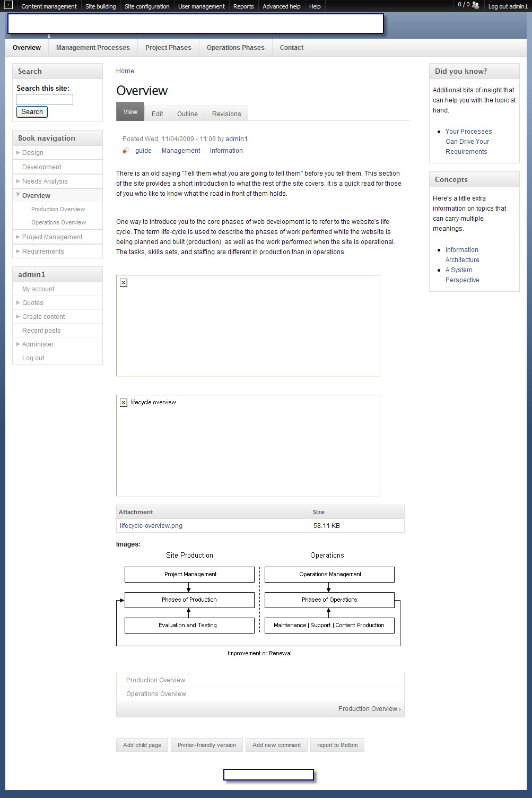Viewport: 532px width, 798px height.
Task: Click the Overview page title heading
Action: [142, 91]
